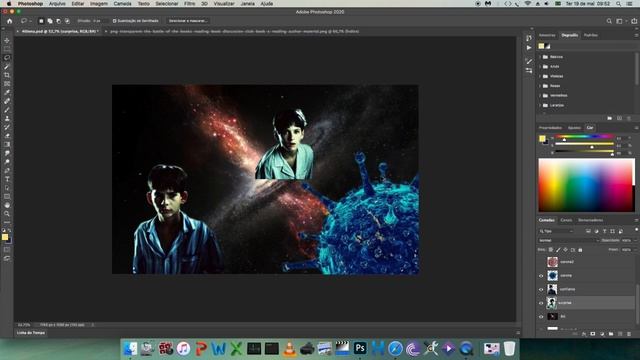Expand the Laranjas gradient folder
640x360 pixels.
tap(540, 105)
